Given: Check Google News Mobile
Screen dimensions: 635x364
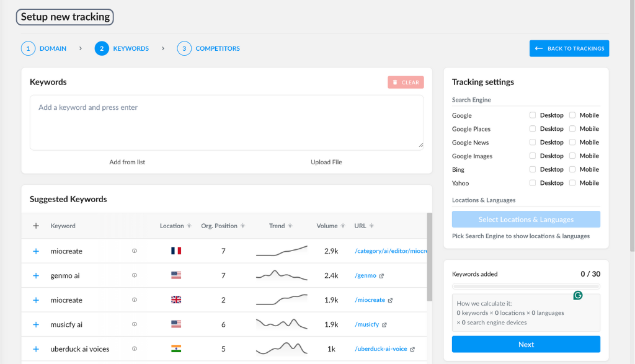Looking at the screenshot, I should [x=572, y=142].
